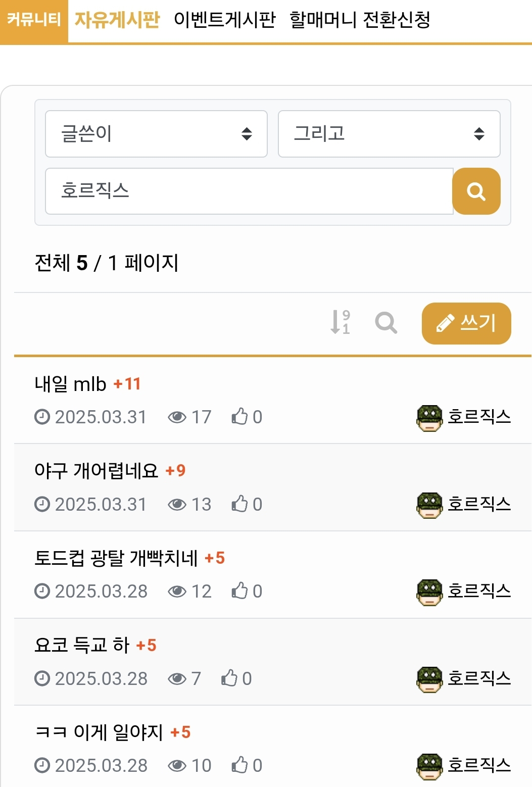The image size is (532, 787).
Task: Click the view count eye on 'ㅋㅋ 이게 일야지'
Action: point(177,766)
